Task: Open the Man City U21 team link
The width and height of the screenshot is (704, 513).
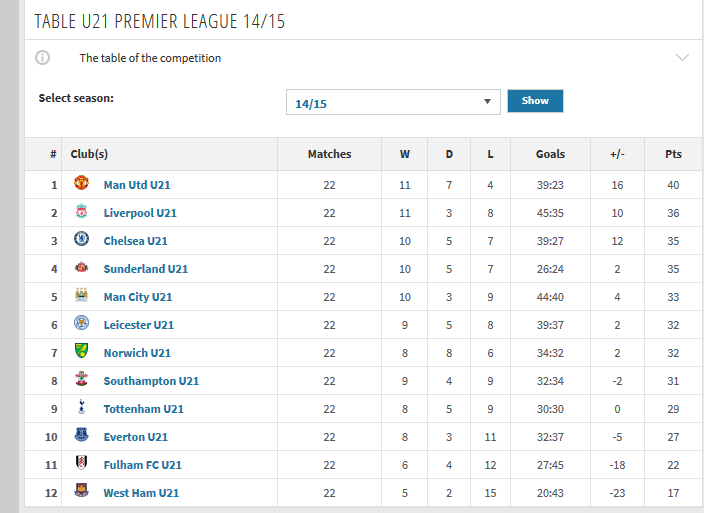Action: coord(138,297)
